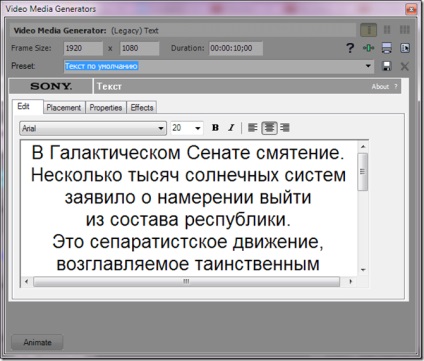Click the horizontal scroll right arrow
The width and height of the screenshot is (424, 361).
pos(350,282)
